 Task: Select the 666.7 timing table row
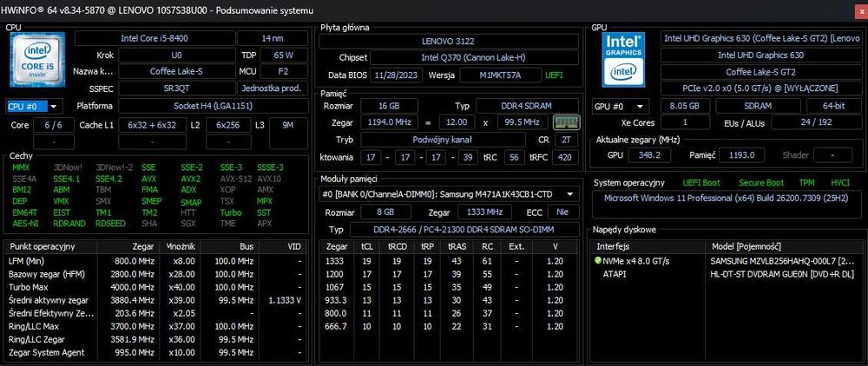tap(449, 326)
